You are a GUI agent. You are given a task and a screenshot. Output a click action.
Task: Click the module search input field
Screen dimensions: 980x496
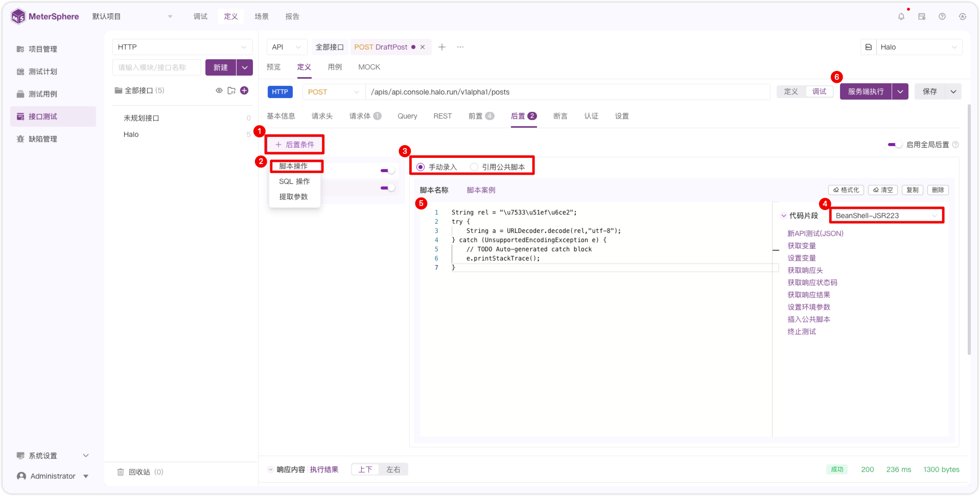point(157,67)
